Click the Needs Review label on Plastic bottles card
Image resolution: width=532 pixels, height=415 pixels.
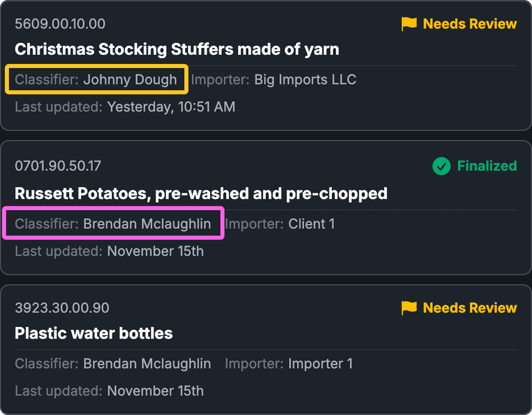(x=470, y=308)
